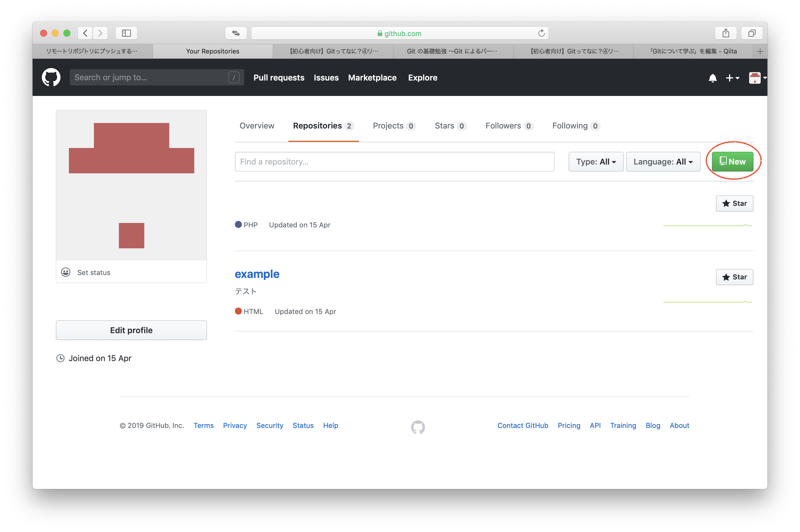Open the Safari share sheet

[726, 33]
